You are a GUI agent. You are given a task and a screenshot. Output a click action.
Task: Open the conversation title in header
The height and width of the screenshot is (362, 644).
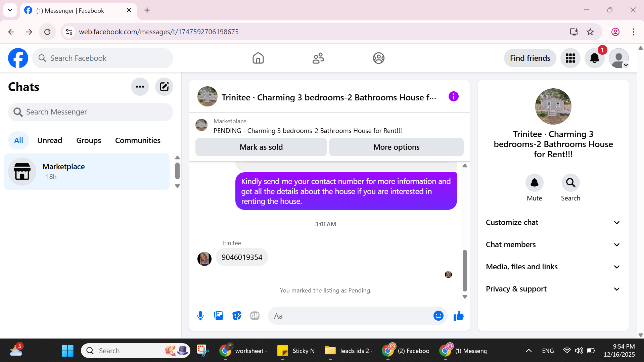click(329, 97)
